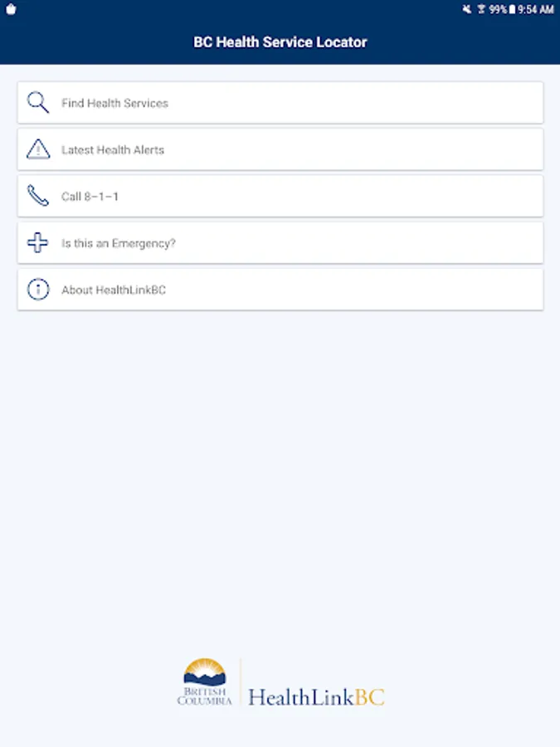Tap the telephone handset icon

[x=37, y=196]
